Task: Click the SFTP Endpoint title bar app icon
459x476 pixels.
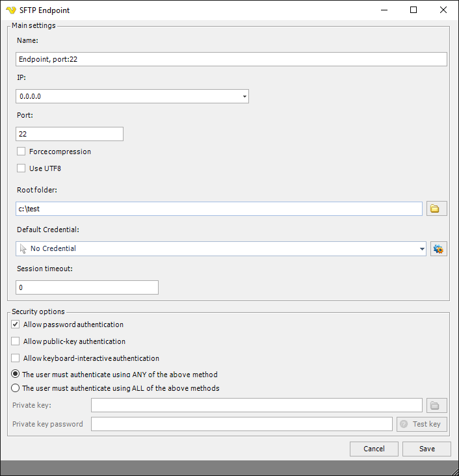Action: tap(10, 10)
